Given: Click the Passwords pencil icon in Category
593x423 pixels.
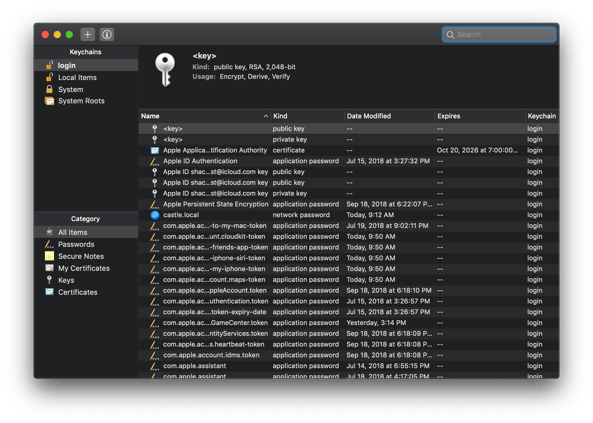Looking at the screenshot, I should [49, 244].
